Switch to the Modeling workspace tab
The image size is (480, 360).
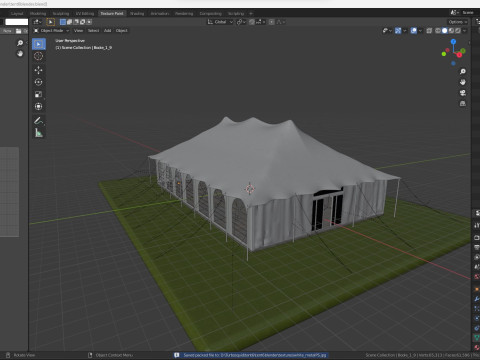coord(38,14)
